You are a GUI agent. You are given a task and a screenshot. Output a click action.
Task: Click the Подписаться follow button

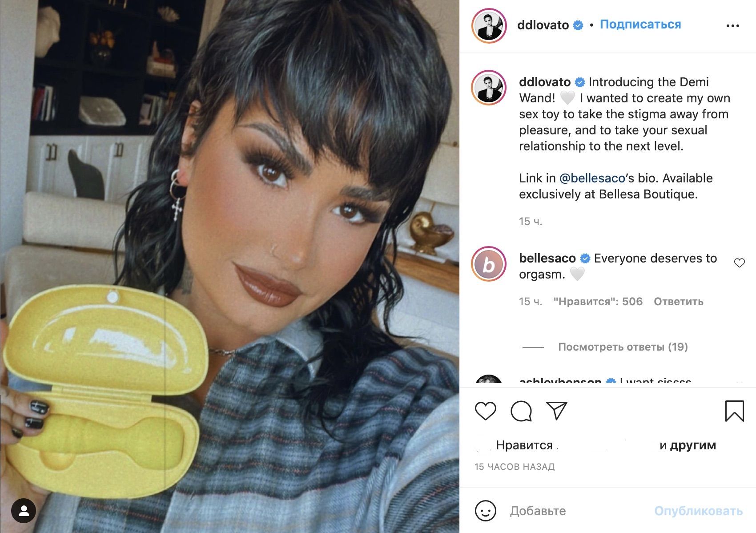point(640,24)
